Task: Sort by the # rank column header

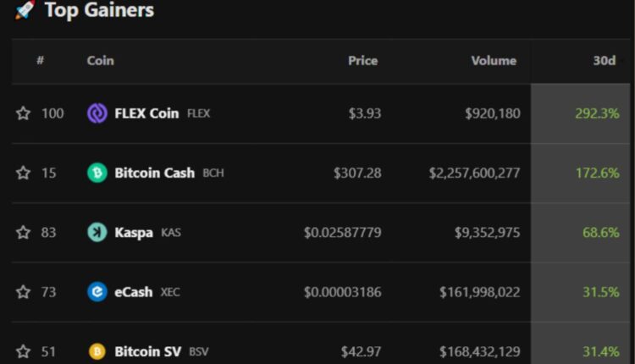Action: coord(40,61)
